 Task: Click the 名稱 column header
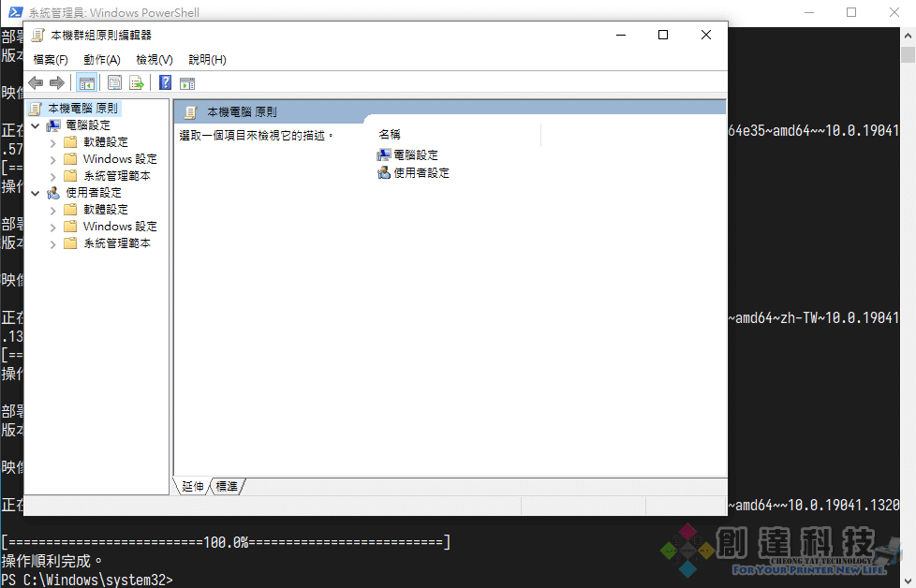(x=390, y=135)
